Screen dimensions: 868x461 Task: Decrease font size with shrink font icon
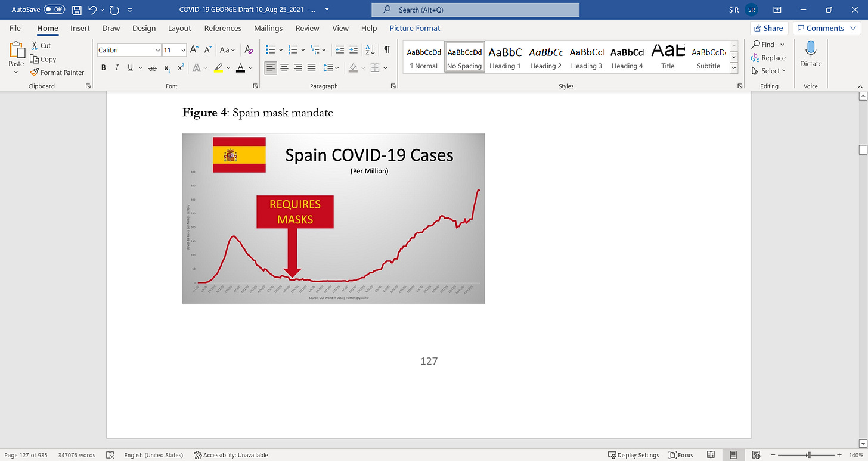tap(208, 50)
